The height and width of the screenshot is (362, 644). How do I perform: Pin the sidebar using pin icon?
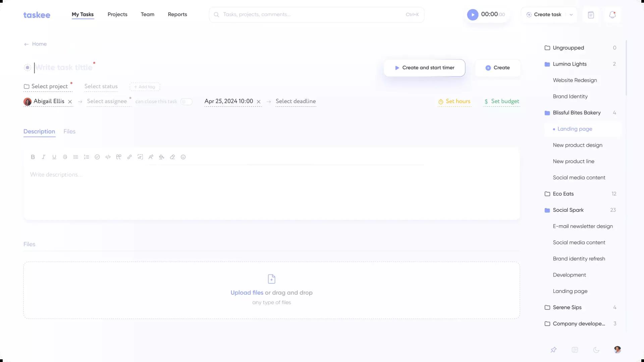point(553,350)
